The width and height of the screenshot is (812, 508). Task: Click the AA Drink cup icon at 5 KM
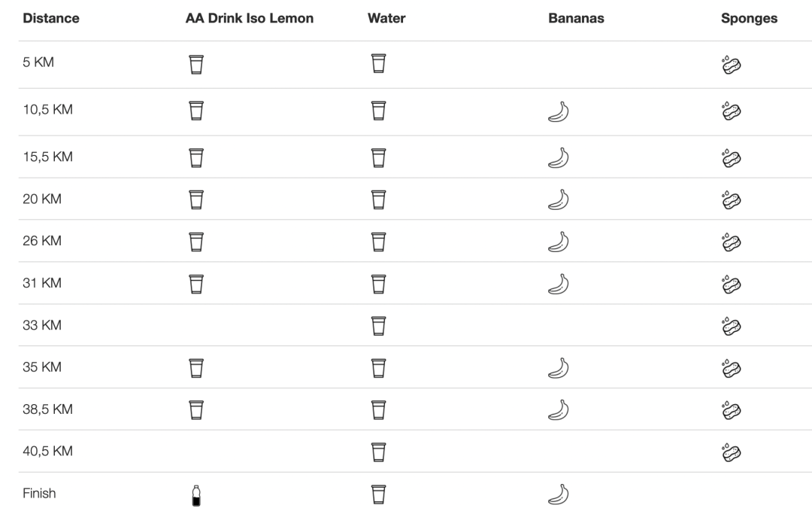coord(195,65)
